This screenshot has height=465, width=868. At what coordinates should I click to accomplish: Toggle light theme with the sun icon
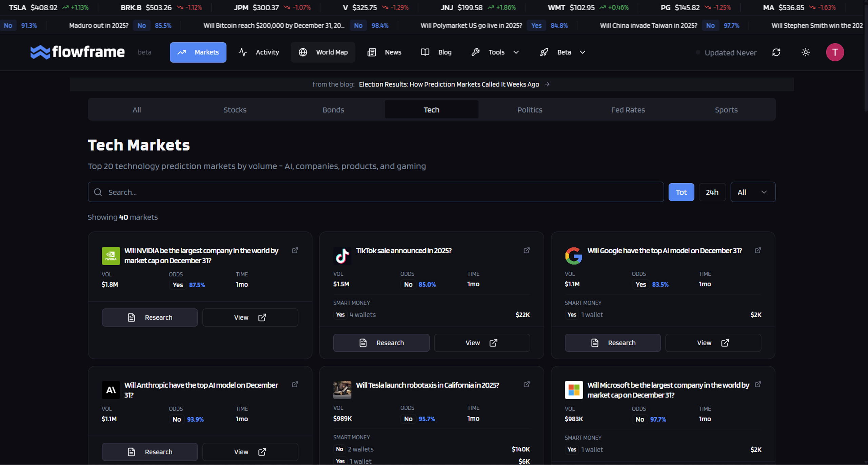pyautogui.click(x=806, y=52)
